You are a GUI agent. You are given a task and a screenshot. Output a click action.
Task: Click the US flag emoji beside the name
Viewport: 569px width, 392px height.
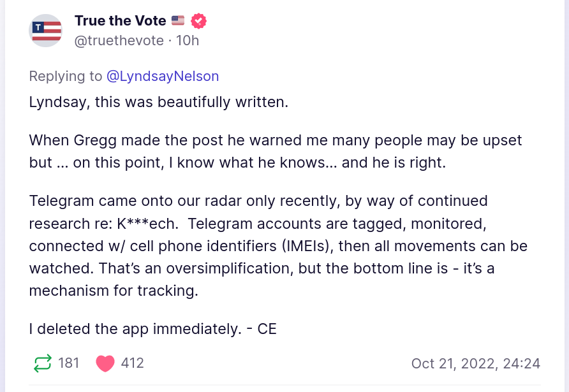tap(178, 21)
